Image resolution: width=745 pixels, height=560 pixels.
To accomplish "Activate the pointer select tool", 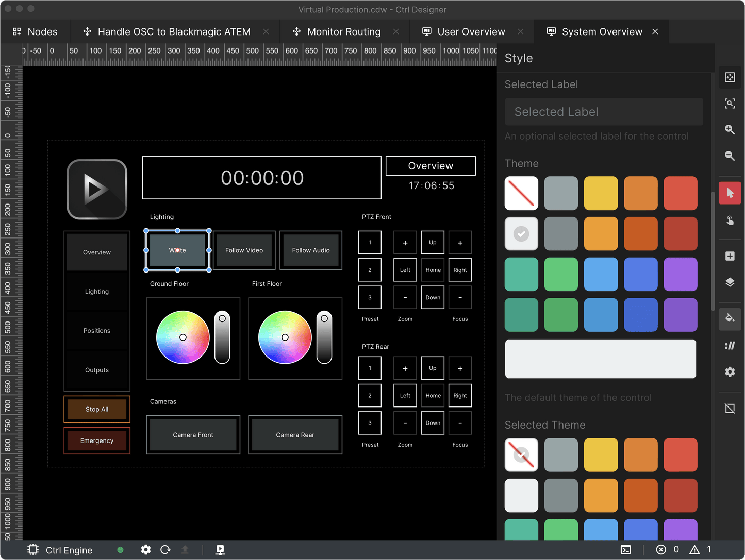I will pos(730,193).
